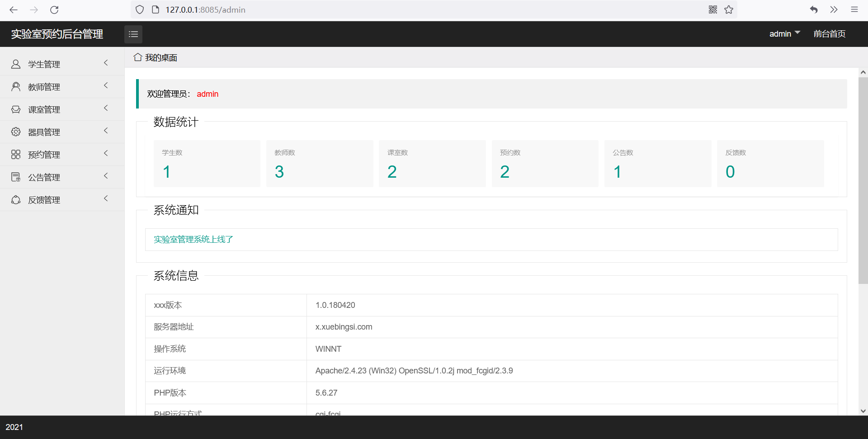
Task: Click the 课室数 statistic card
Action: point(432,164)
